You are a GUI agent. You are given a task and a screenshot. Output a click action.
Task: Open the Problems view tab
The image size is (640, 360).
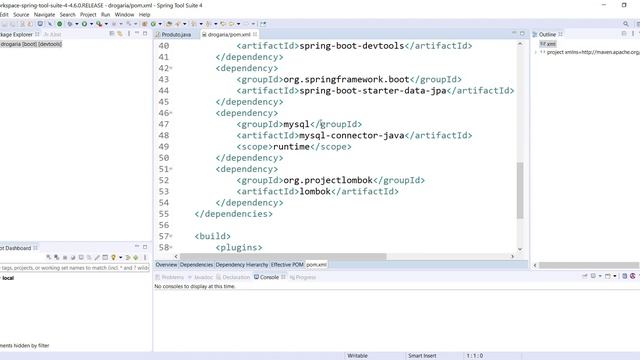point(170,277)
